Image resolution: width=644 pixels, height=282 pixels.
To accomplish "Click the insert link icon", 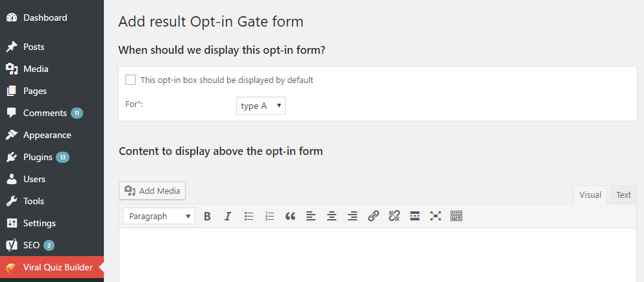I will 373,217.
